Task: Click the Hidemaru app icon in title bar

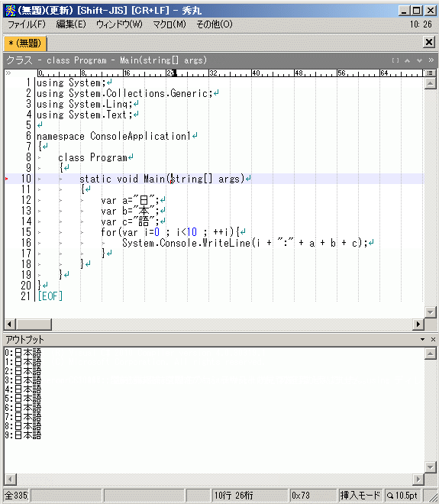Action: (x=10, y=11)
